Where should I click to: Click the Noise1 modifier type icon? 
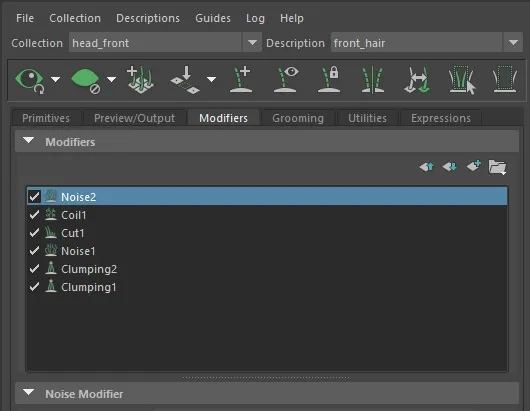pos(51,250)
